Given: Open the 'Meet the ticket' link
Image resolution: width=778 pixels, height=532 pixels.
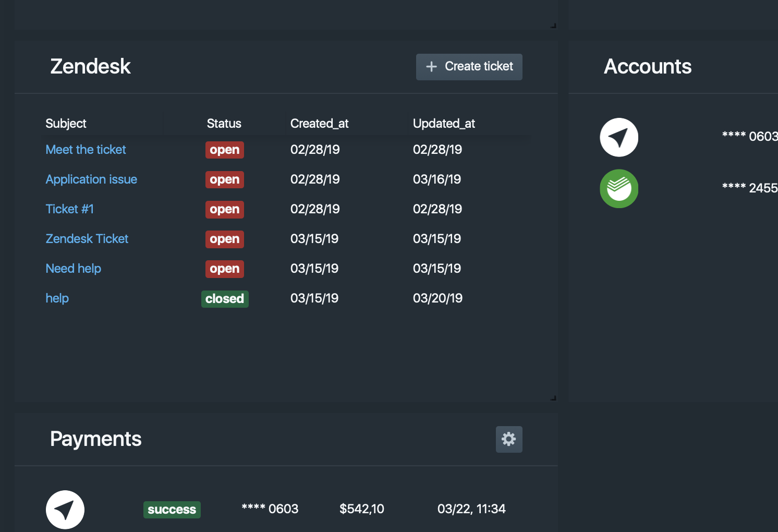Looking at the screenshot, I should 86,150.
